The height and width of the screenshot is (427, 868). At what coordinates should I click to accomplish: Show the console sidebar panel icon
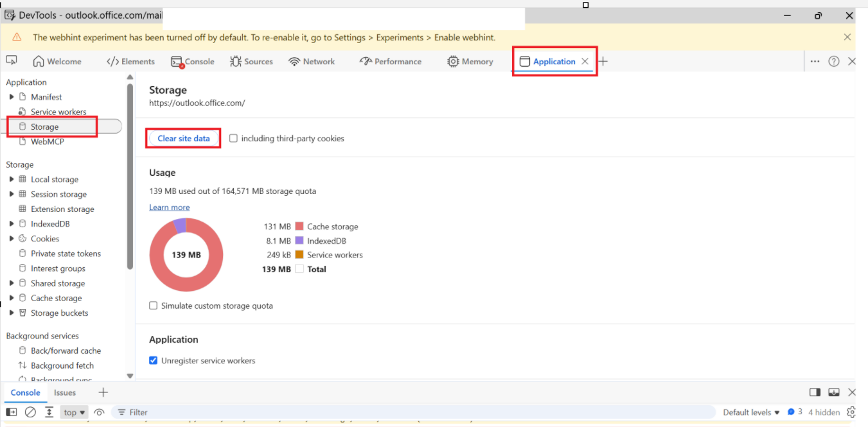pyautogui.click(x=12, y=412)
